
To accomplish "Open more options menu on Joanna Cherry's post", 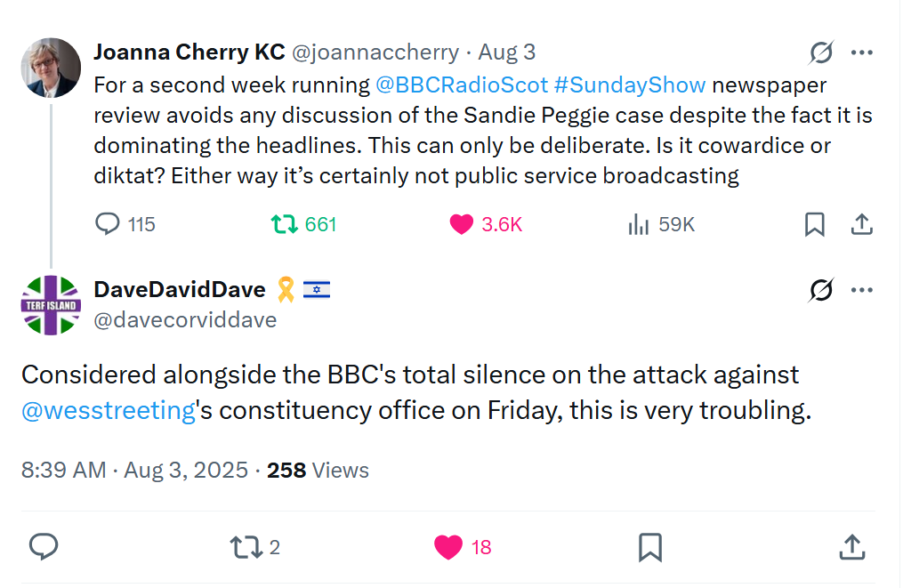I will pos(861,53).
